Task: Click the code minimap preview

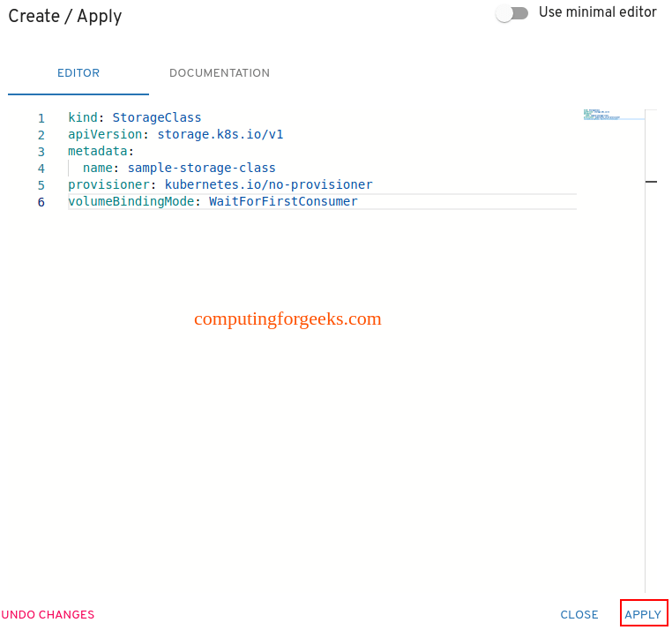Action: (x=614, y=115)
